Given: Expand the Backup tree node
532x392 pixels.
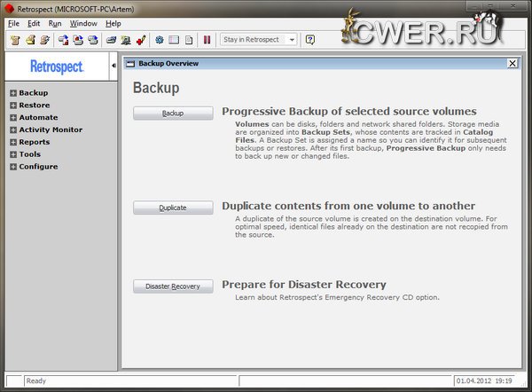Looking at the screenshot, I should click(x=13, y=93).
